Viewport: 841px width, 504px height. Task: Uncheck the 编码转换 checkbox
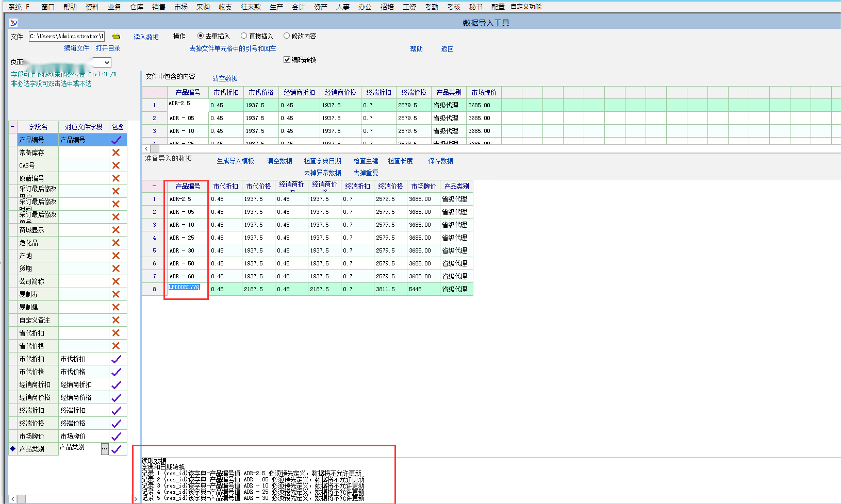(287, 60)
